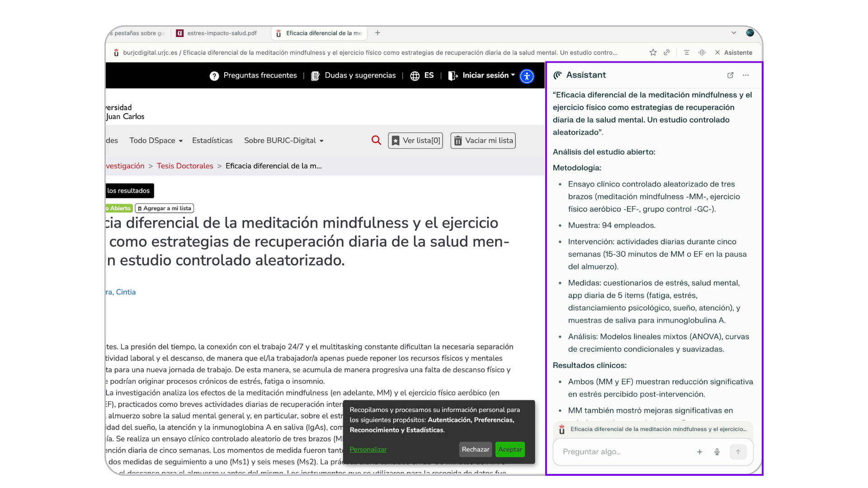Click the Aceptar cookies button

[510, 449]
